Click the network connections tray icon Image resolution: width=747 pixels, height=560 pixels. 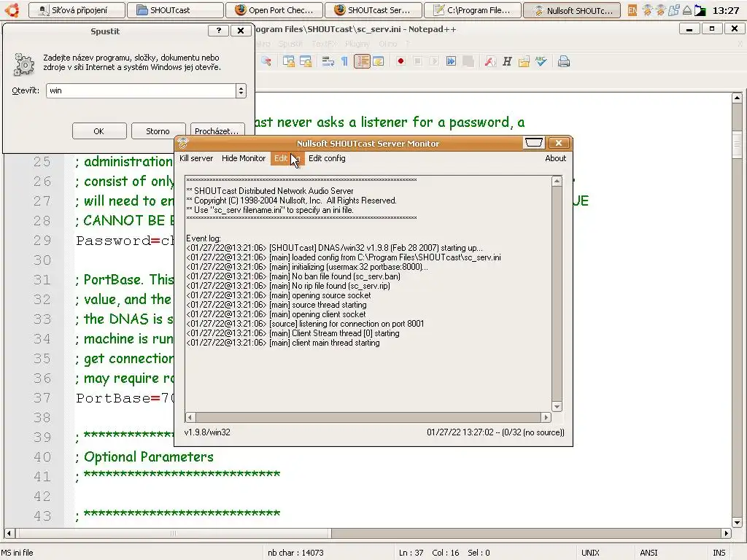[x=673, y=10]
